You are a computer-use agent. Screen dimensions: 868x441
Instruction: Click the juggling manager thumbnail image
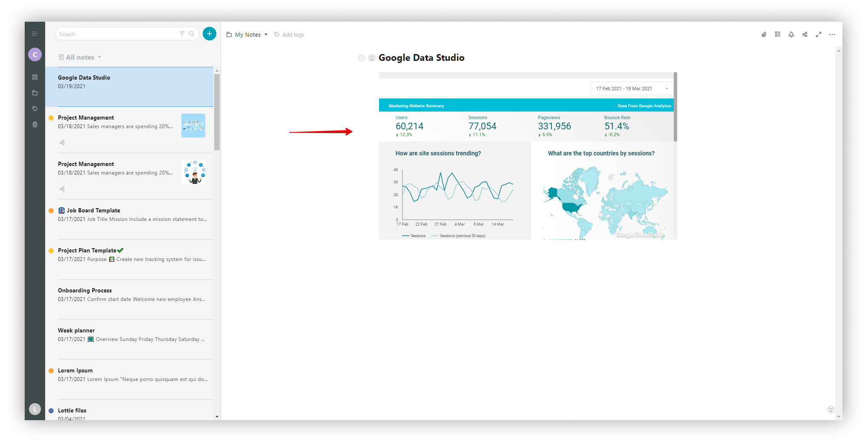193,172
